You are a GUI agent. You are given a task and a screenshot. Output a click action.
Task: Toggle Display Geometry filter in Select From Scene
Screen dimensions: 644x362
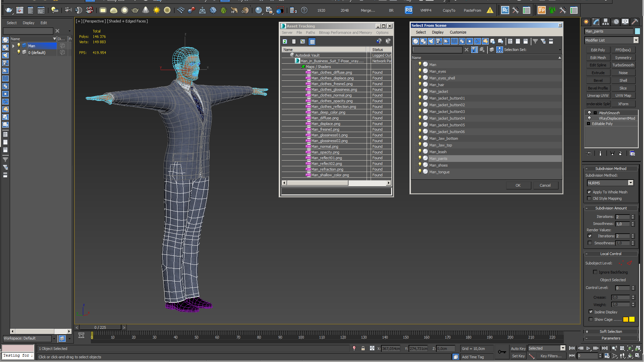416,41
